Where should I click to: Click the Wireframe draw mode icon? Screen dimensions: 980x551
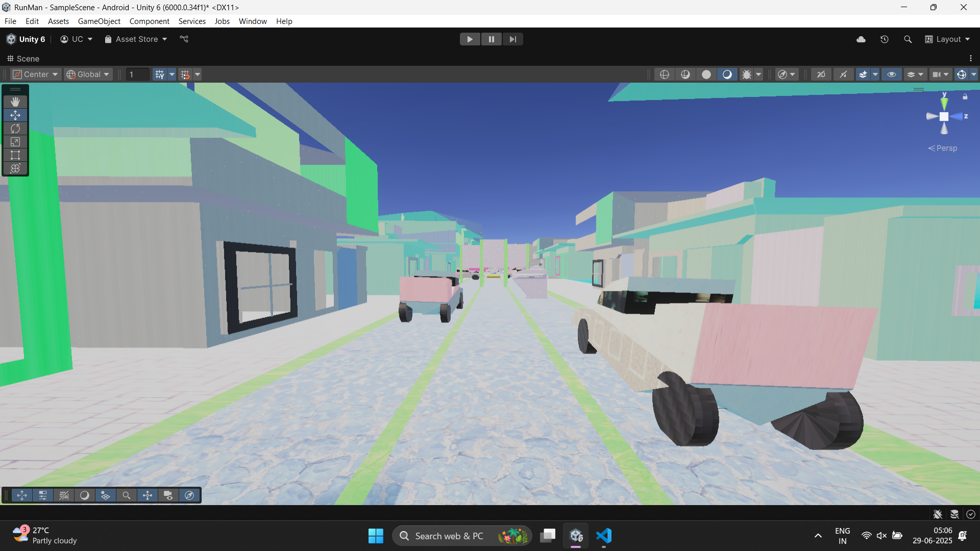[665, 74]
